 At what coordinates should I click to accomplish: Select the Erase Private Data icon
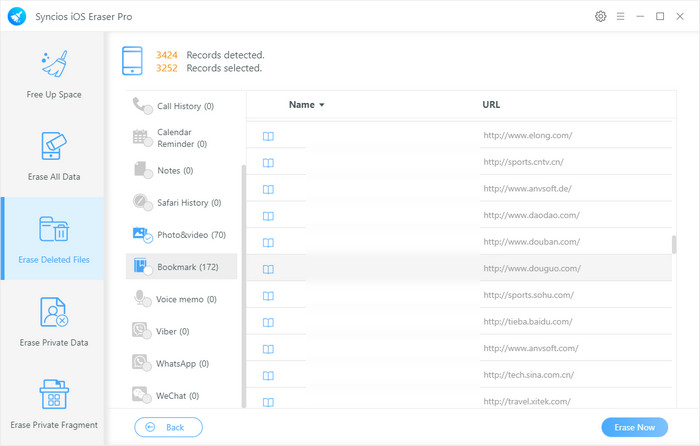[54, 312]
